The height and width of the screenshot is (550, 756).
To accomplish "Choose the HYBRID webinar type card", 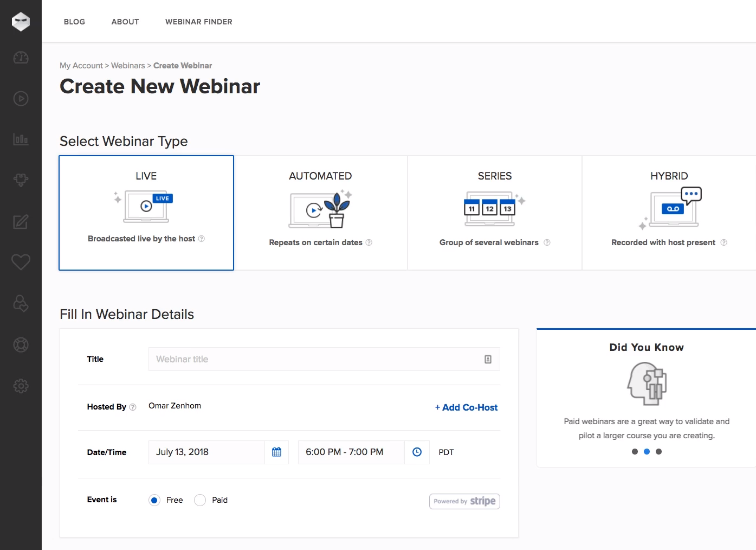I will (669, 213).
